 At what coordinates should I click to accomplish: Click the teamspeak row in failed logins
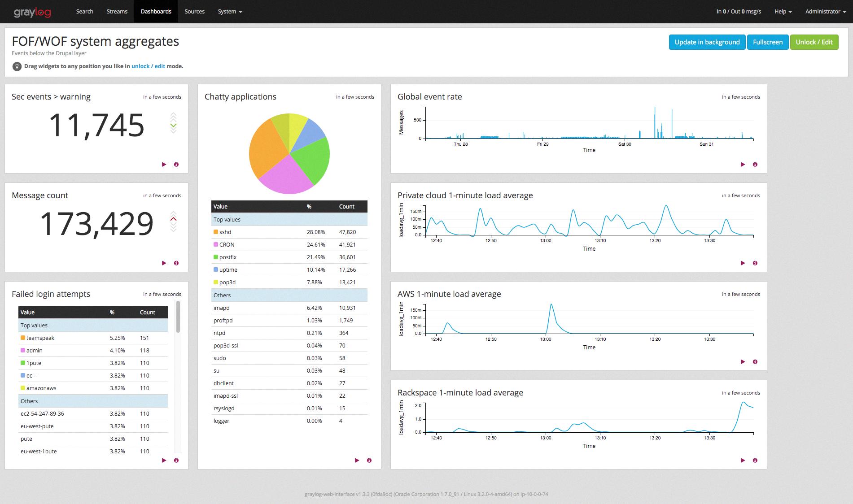click(x=93, y=338)
